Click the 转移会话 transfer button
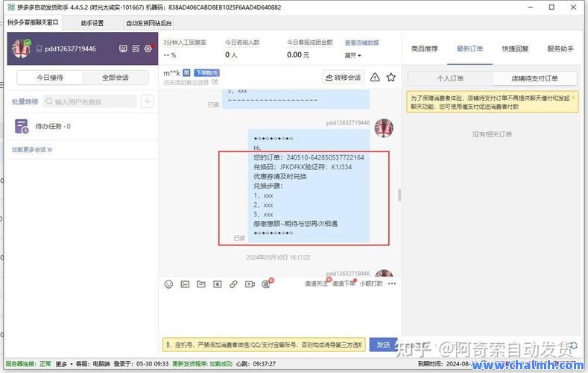The height and width of the screenshot is (373, 588). 343,78
